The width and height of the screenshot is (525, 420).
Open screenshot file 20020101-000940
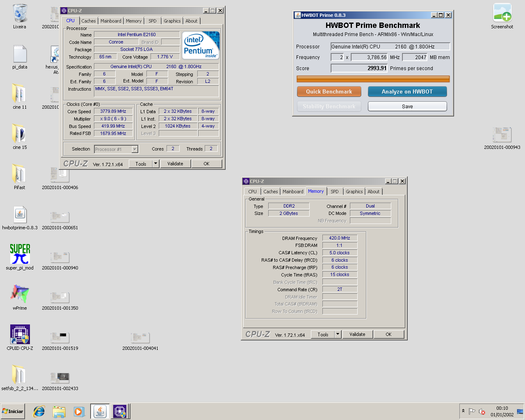(x=60, y=260)
